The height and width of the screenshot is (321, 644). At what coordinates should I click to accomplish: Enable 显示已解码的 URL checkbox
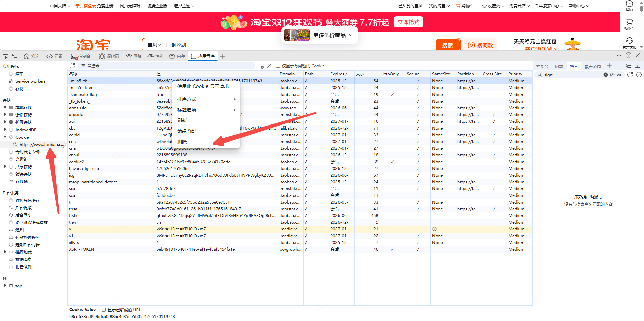tap(104, 310)
